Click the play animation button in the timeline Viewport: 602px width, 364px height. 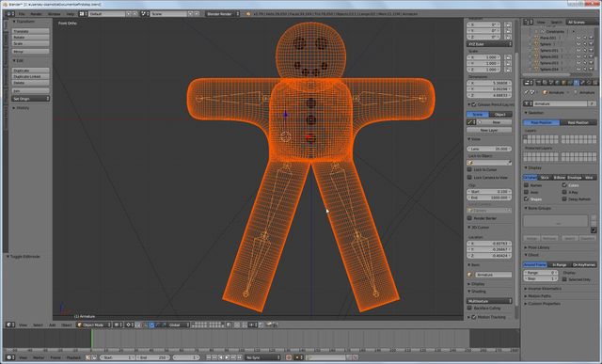point(228,357)
